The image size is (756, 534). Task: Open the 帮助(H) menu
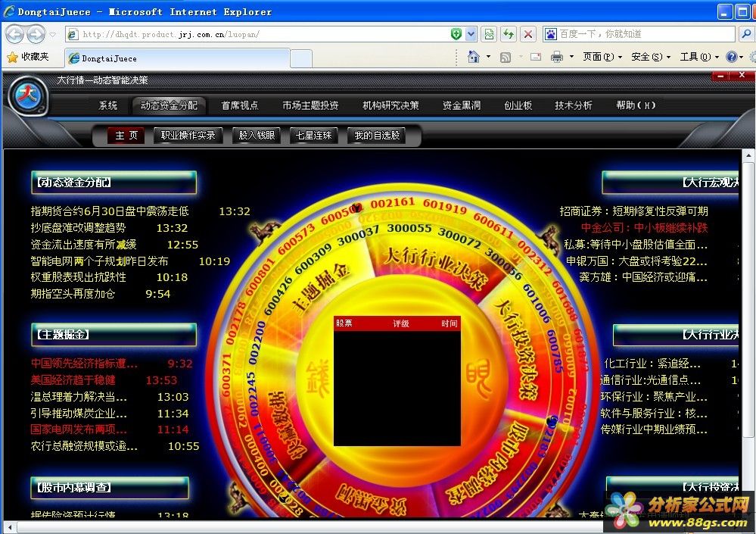click(x=636, y=105)
